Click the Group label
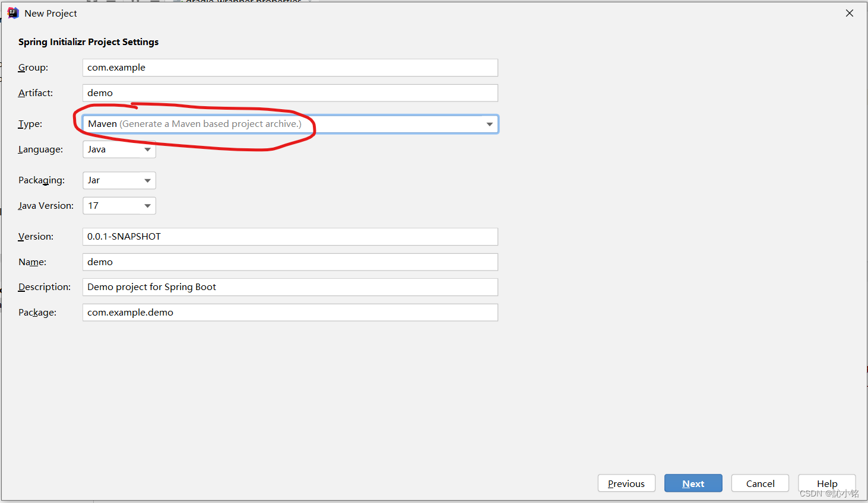 coord(33,68)
